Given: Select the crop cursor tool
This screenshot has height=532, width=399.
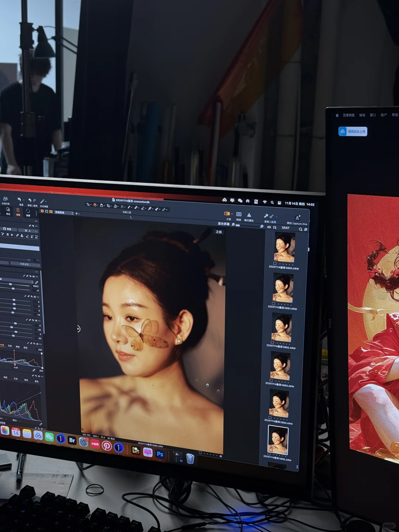Looking at the screenshot, I should (109, 206).
